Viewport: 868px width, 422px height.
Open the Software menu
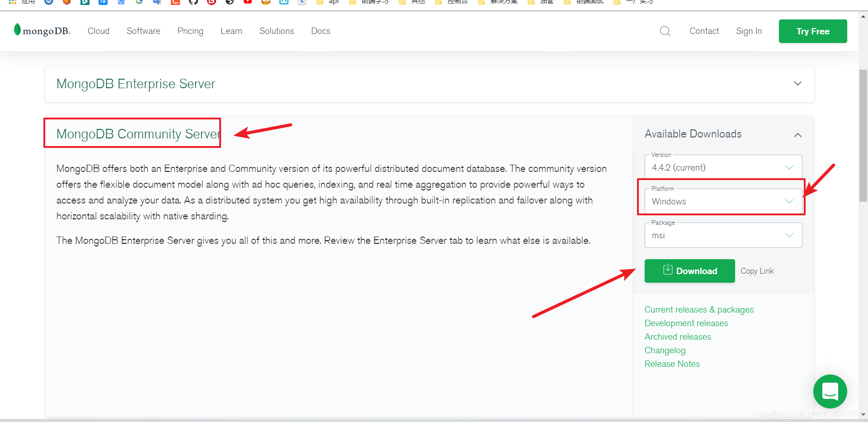143,31
